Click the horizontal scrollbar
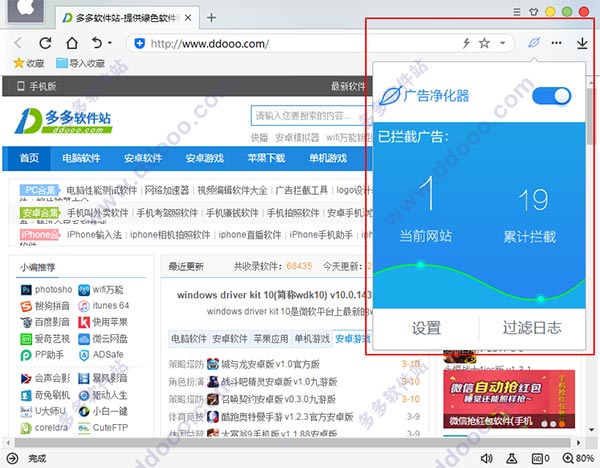This screenshot has height=468, width=600. (x=293, y=443)
